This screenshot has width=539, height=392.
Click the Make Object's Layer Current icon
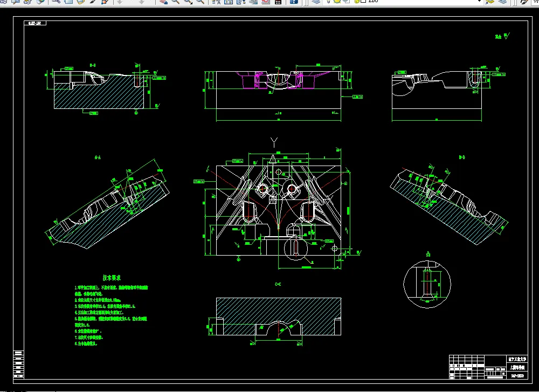click(490, 2)
